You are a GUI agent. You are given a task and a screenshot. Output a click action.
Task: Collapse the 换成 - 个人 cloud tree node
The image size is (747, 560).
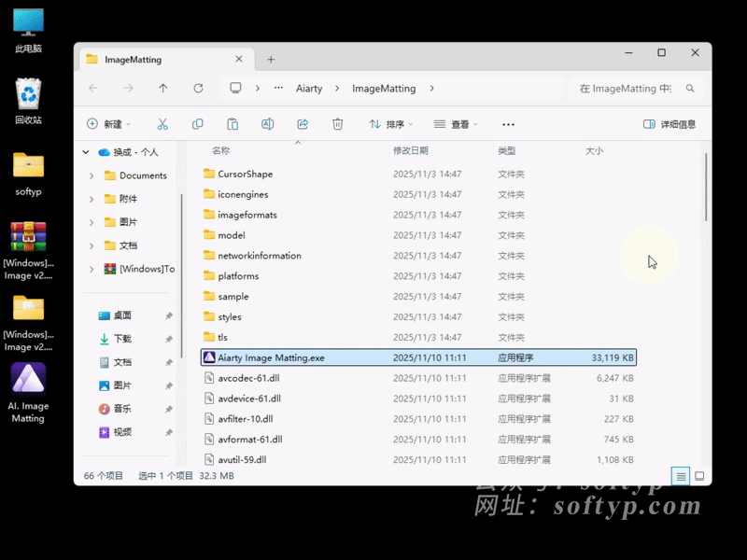(86, 152)
